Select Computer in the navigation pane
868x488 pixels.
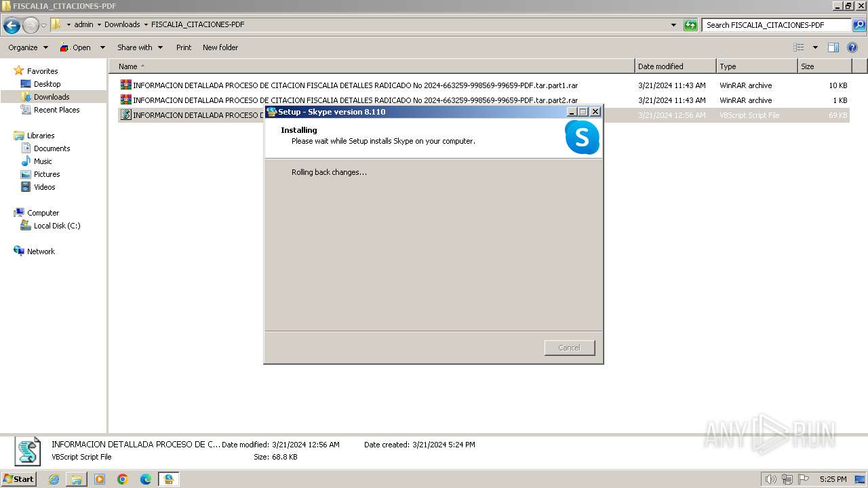tap(43, 213)
